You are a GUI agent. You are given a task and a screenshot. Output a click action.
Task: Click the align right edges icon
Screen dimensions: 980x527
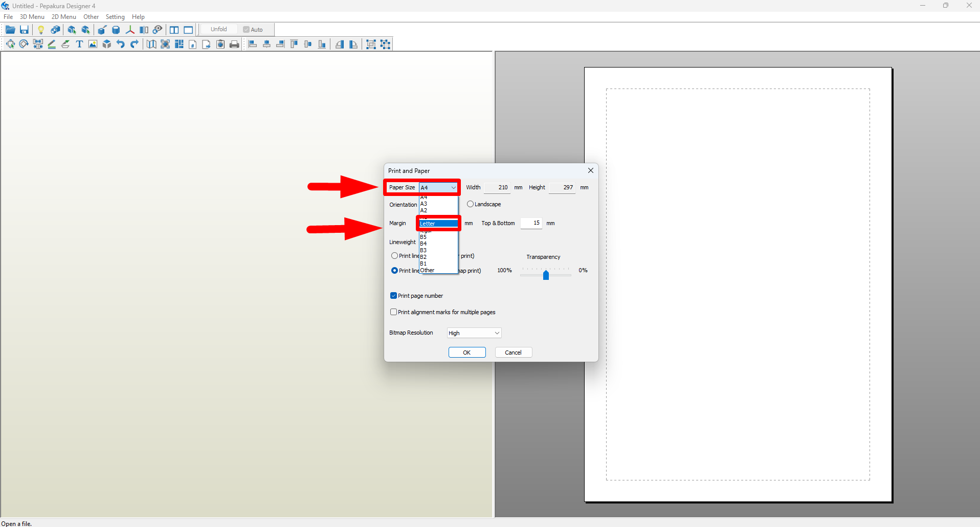click(x=280, y=44)
